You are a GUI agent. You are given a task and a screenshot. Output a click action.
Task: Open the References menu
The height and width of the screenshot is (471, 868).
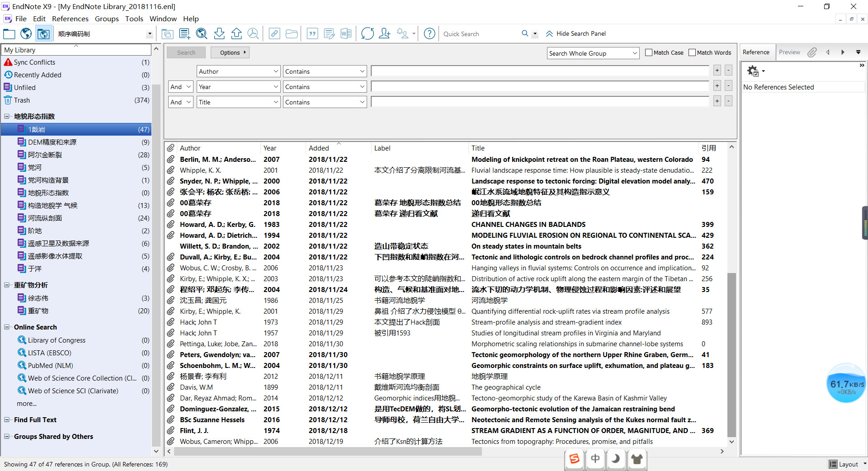(x=70, y=19)
